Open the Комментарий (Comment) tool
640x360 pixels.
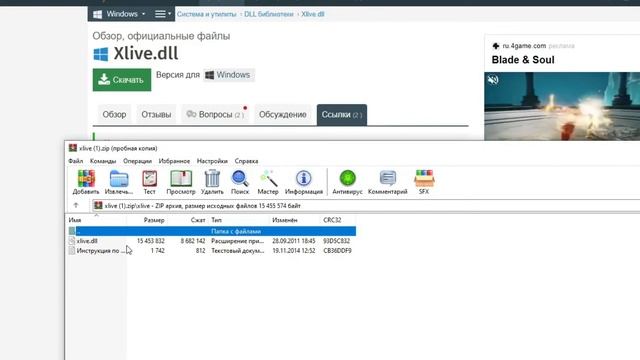[x=388, y=182]
